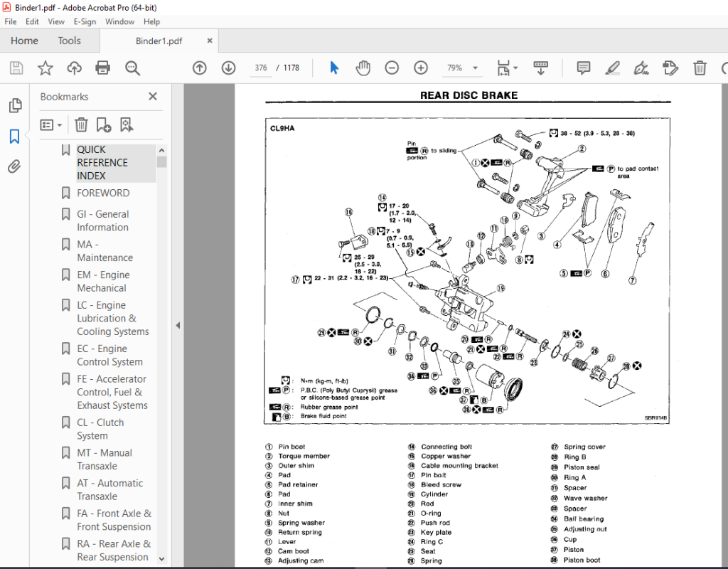
Task: Activate the selection arrow tool
Action: tap(334, 68)
